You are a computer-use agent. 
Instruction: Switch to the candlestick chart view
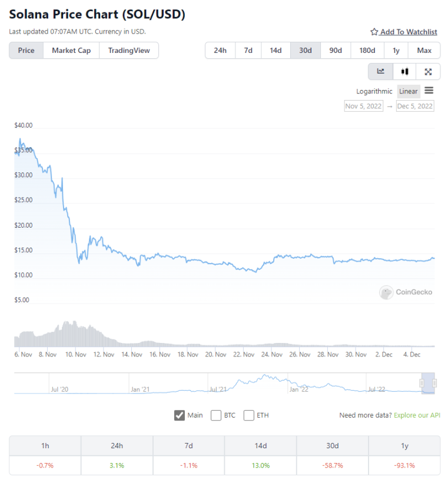[x=404, y=71]
